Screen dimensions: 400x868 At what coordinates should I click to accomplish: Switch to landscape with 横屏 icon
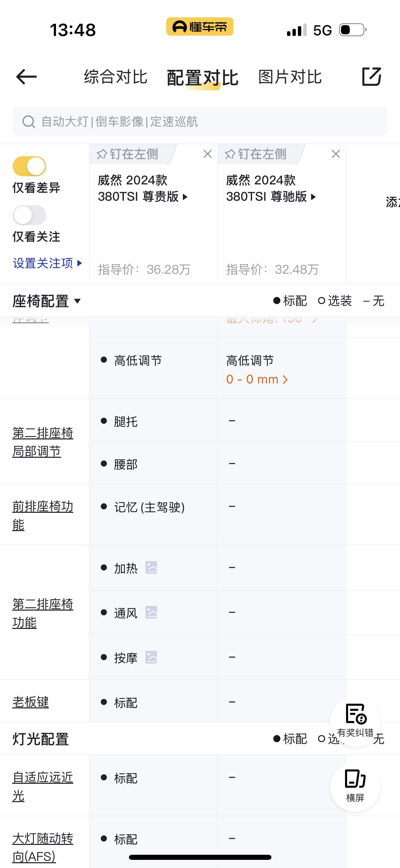355,785
